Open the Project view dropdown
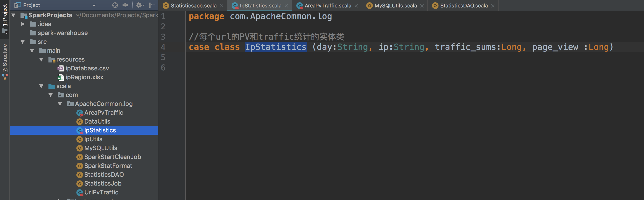Screen dimensions: 644x200 tap(94, 5)
